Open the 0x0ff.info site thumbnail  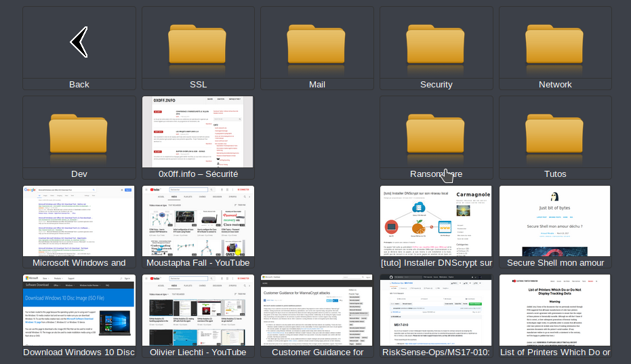(x=198, y=132)
